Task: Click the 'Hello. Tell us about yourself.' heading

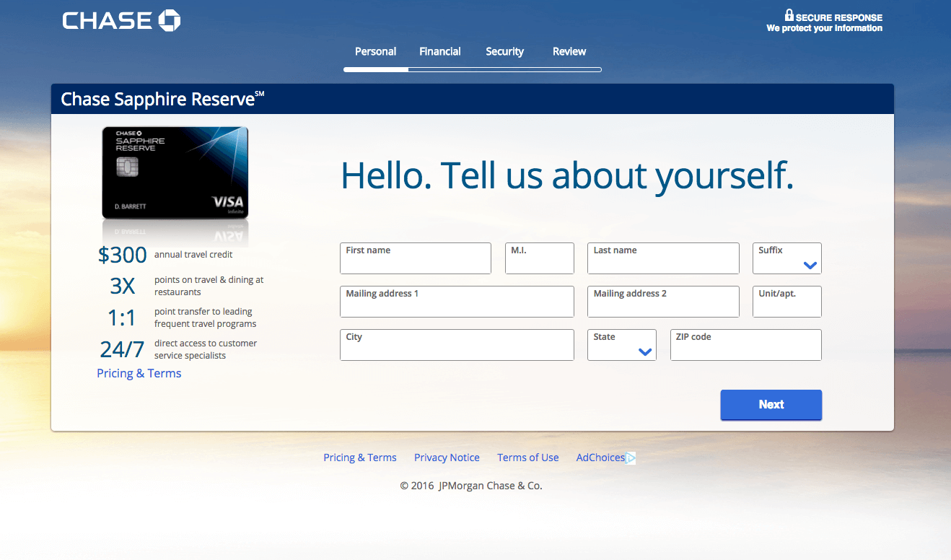Action: 567,176
